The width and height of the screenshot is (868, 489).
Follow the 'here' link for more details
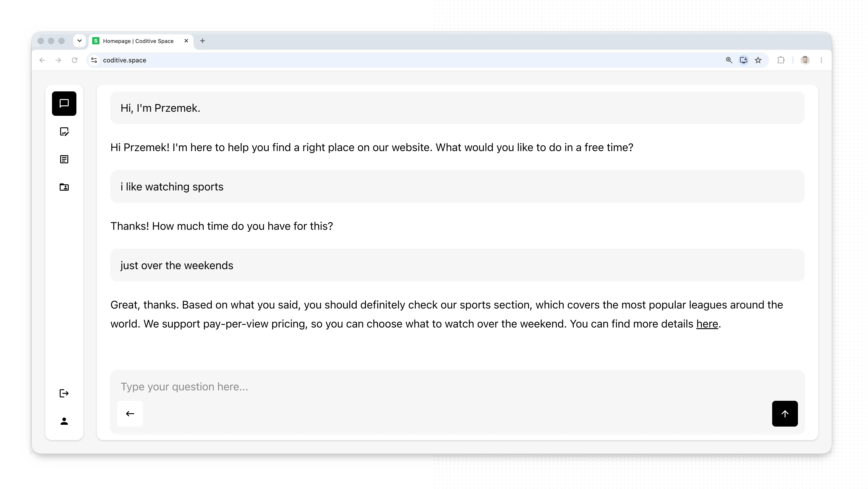click(707, 324)
